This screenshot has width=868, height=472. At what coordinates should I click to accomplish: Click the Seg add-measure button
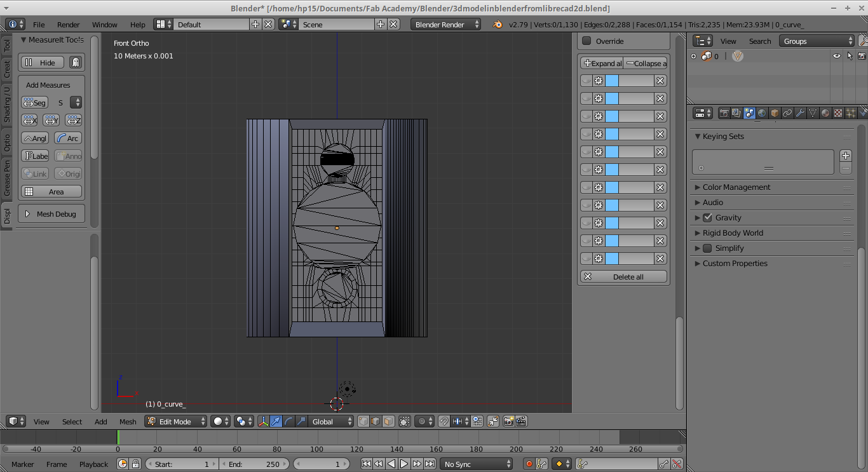pos(34,102)
